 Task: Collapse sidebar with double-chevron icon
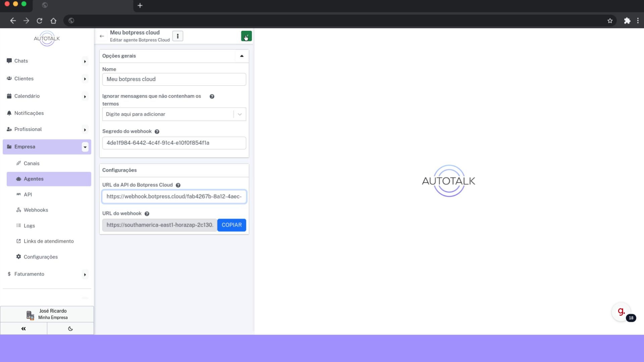click(x=23, y=329)
